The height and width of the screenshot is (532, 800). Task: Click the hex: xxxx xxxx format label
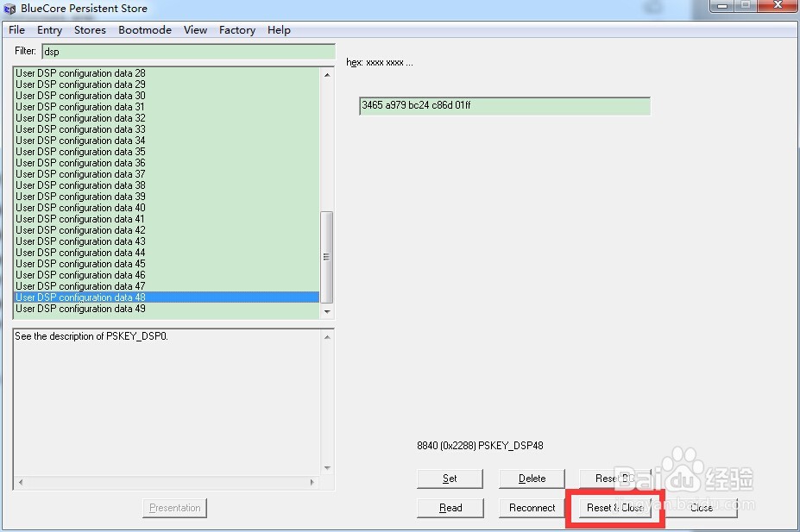(380, 63)
